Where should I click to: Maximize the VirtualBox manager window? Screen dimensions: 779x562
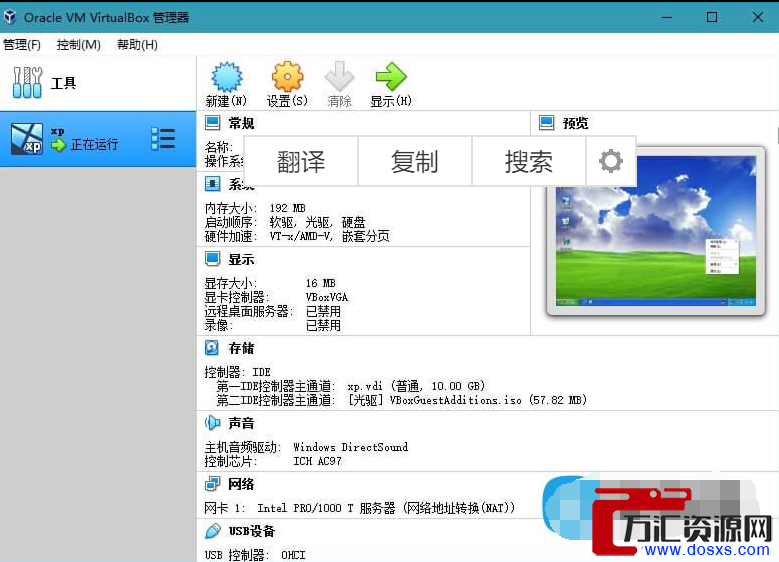coord(712,17)
